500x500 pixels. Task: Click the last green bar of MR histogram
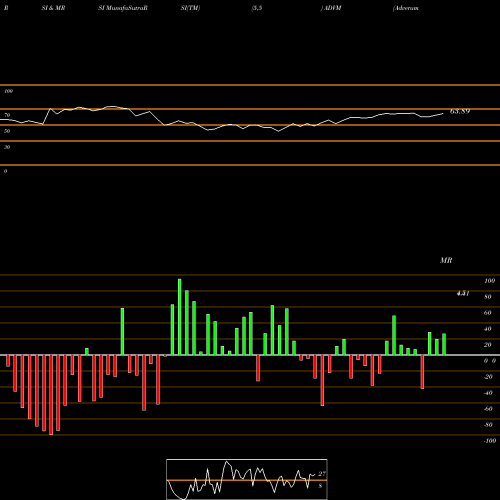coord(444,344)
